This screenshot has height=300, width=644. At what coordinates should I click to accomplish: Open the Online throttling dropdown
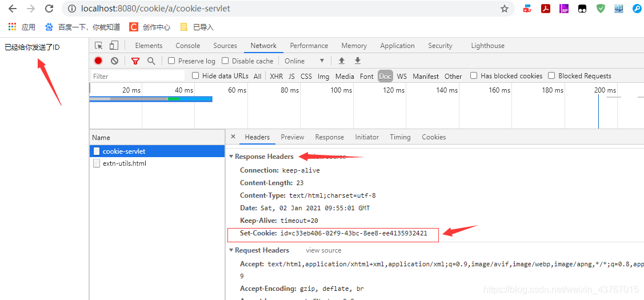305,61
